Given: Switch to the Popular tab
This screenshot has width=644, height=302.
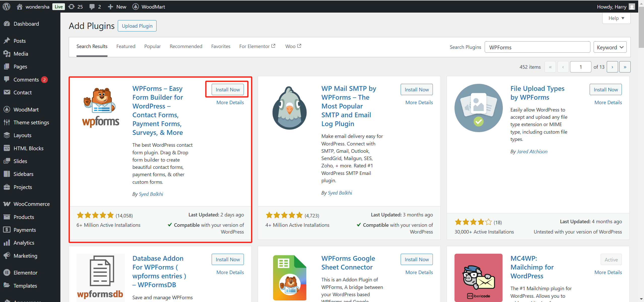Looking at the screenshot, I should [x=152, y=46].
